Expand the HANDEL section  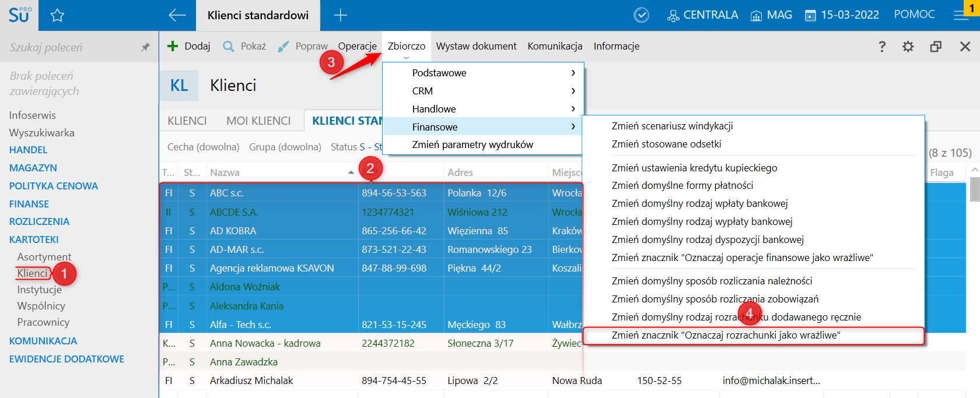tap(28, 150)
